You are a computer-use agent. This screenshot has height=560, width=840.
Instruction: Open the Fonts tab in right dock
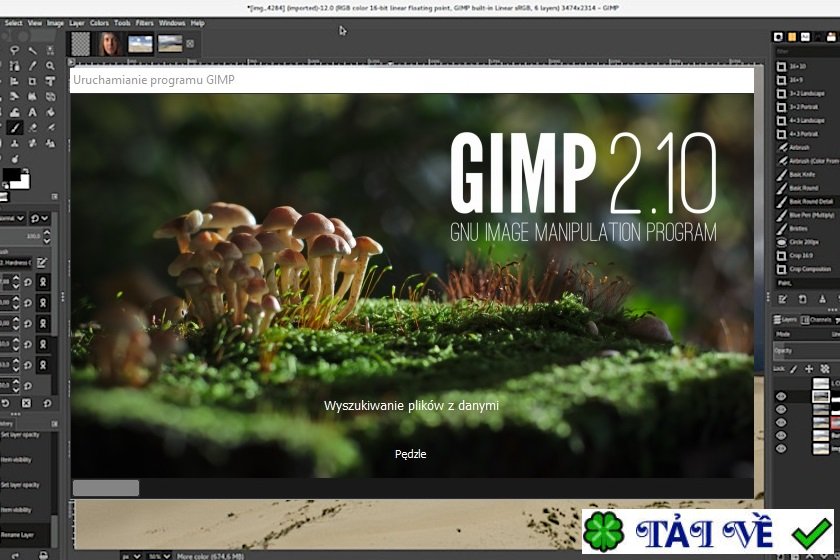(805, 36)
